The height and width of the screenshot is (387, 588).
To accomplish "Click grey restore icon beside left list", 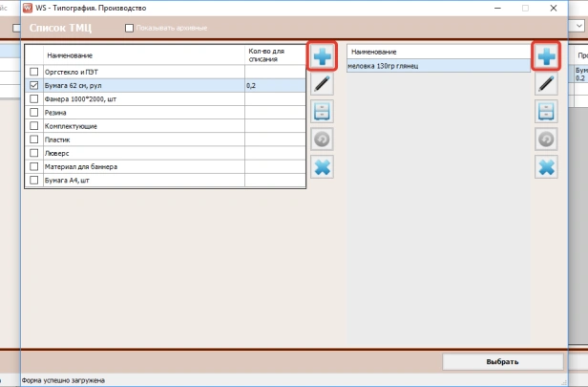I will pos(323,139).
